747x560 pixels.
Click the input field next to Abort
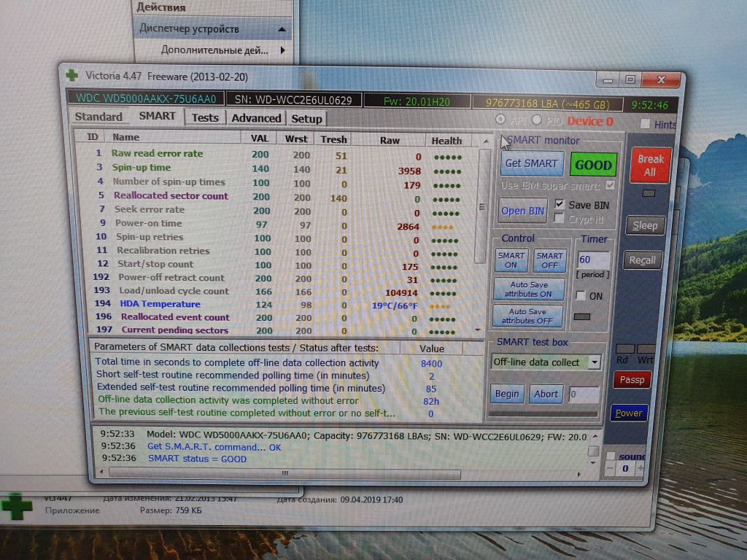(x=584, y=394)
